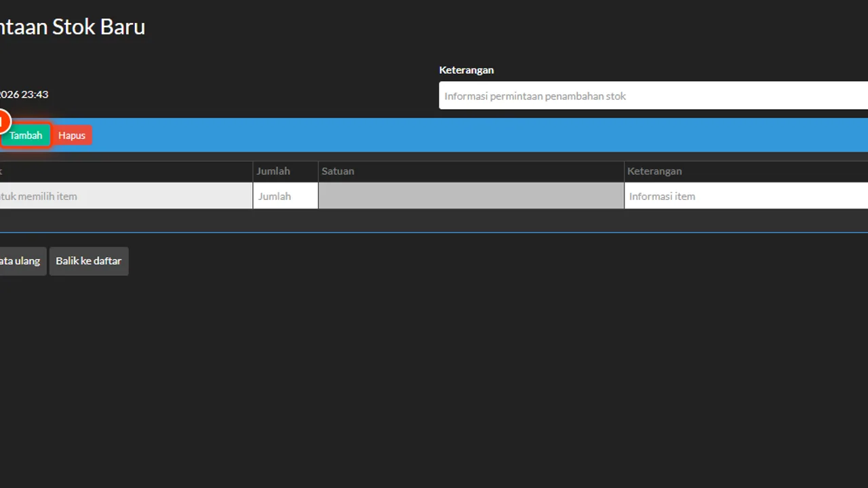Focus the Informasi item input field

pyautogui.click(x=746, y=196)
